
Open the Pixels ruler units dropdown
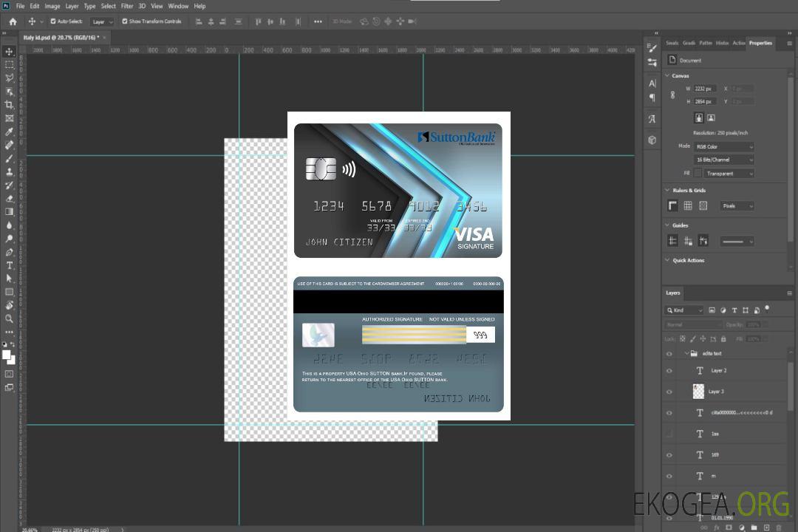737,206
